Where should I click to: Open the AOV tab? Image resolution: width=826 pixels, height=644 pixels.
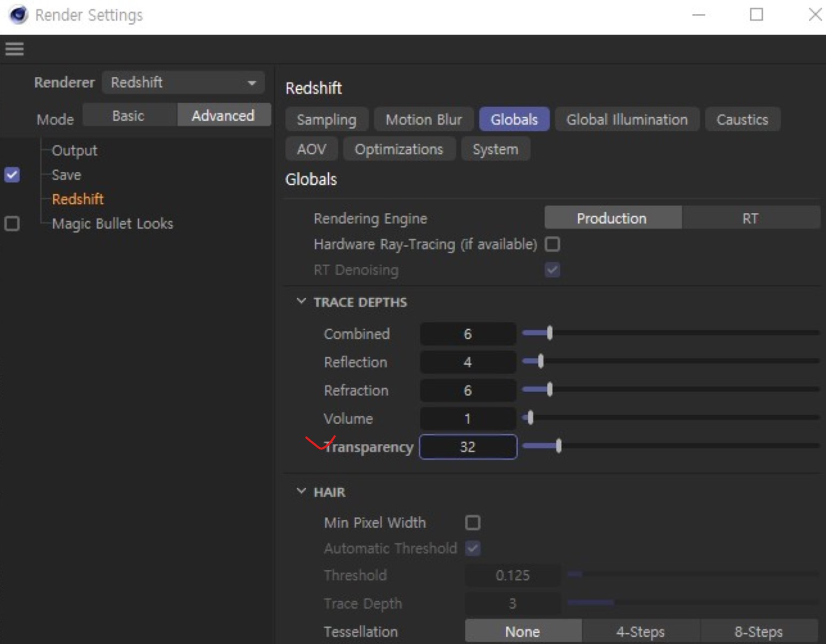click(312, 149)
